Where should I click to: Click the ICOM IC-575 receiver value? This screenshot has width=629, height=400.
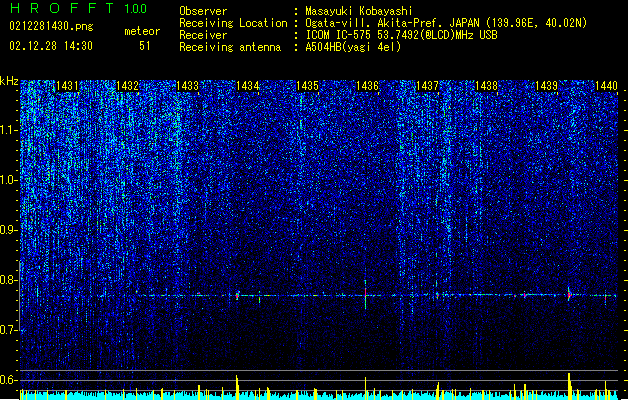[x=401, y=35]
